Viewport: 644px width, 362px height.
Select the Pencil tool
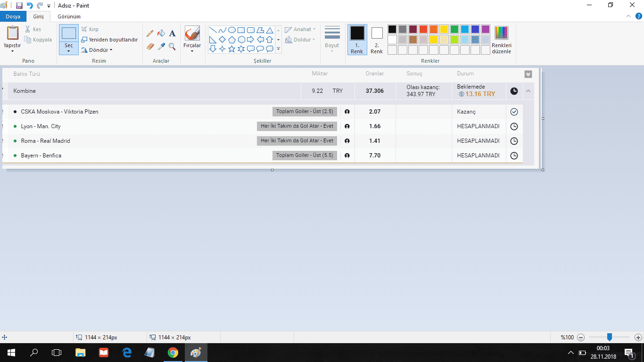[150, 33]
